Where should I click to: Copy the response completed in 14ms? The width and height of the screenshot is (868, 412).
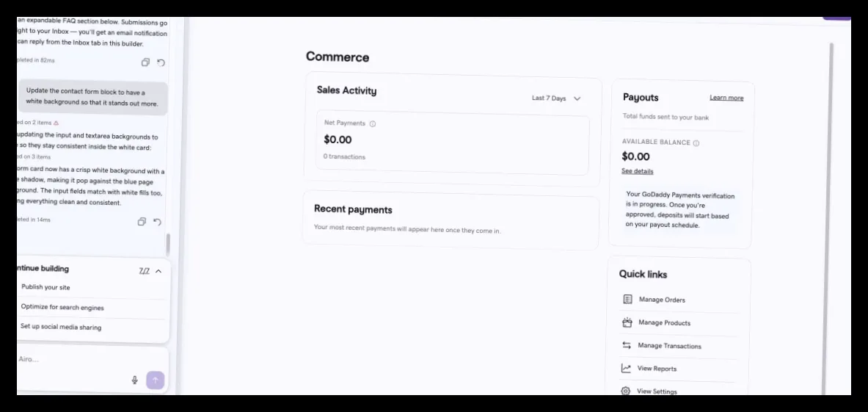[142, 222]
